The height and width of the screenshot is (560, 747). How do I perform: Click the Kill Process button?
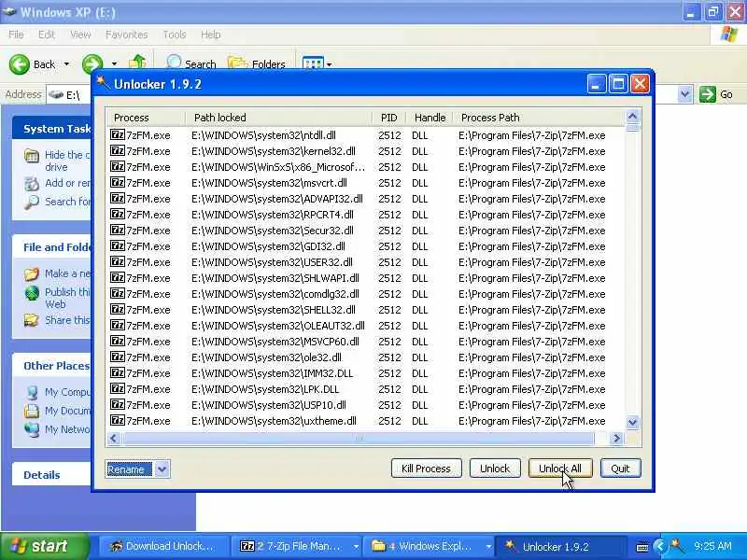[x=426, y=469]
